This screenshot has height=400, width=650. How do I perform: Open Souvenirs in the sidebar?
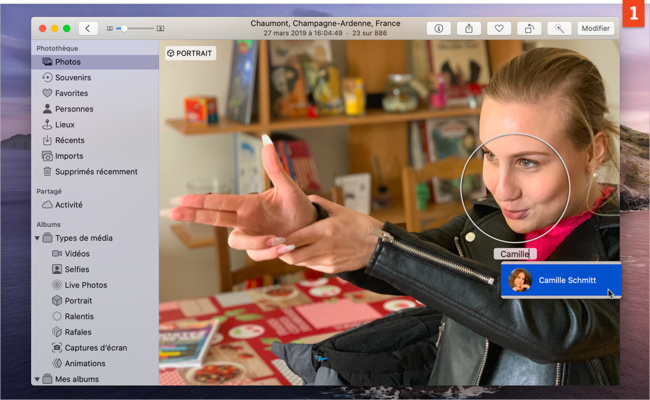(72, 77)
